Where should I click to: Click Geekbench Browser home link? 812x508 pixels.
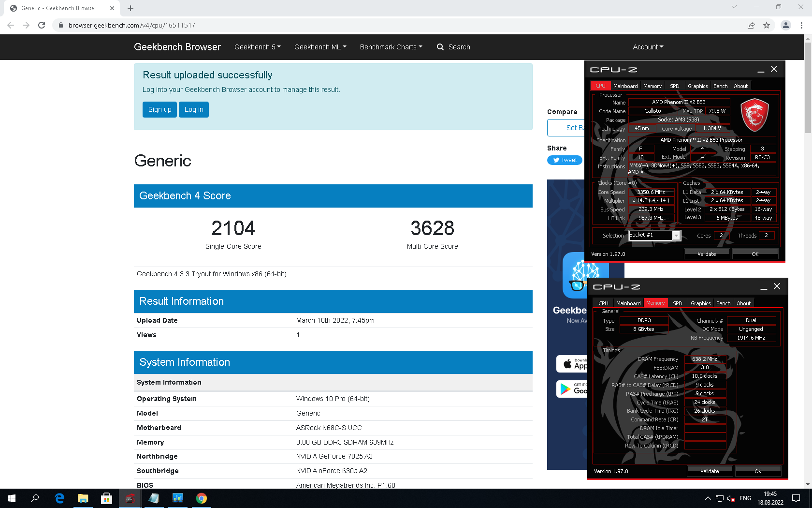pos(177,47)
